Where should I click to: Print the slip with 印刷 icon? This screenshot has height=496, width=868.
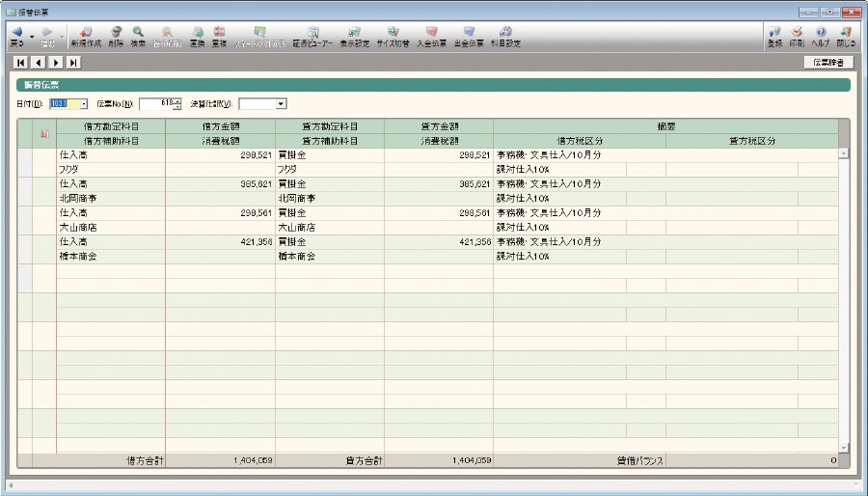pos(797,36)
